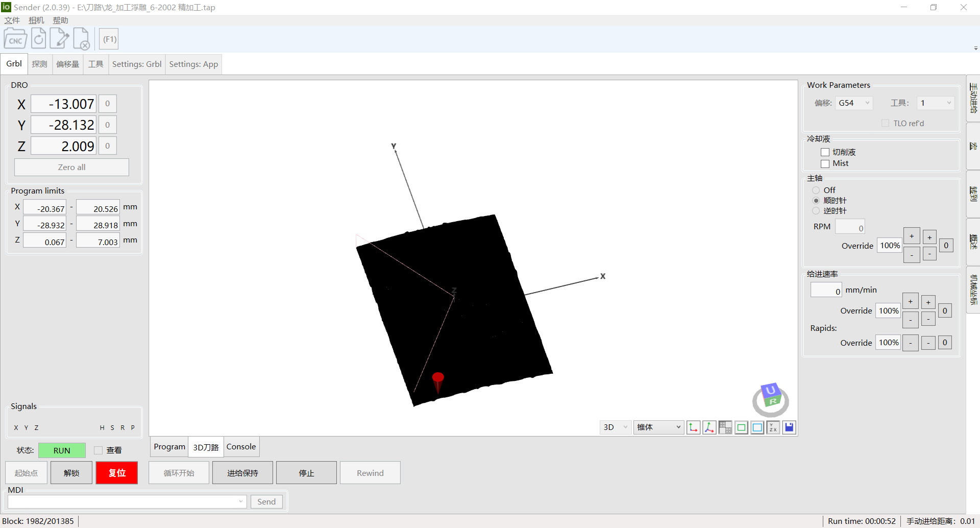Screen dimensions: 980x528
Task: Toggle the 2D axes view icon
Action: pos(693,427)
